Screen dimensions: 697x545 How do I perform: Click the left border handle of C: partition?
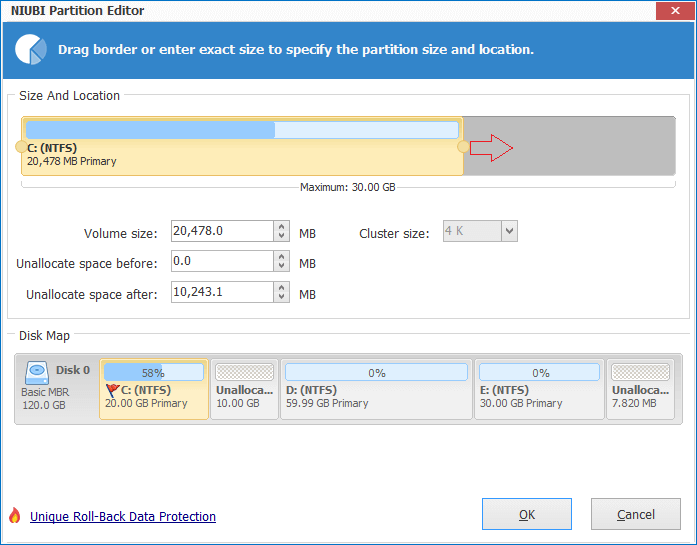(x=21, y=147)
